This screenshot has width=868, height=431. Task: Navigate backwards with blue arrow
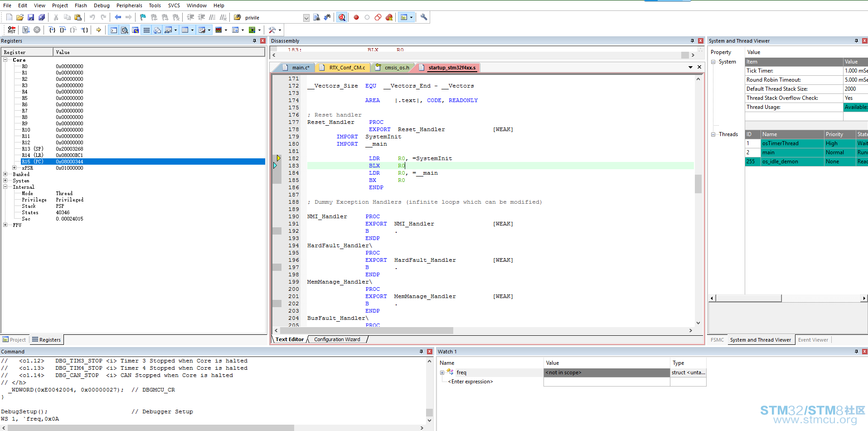click(118, 17)
